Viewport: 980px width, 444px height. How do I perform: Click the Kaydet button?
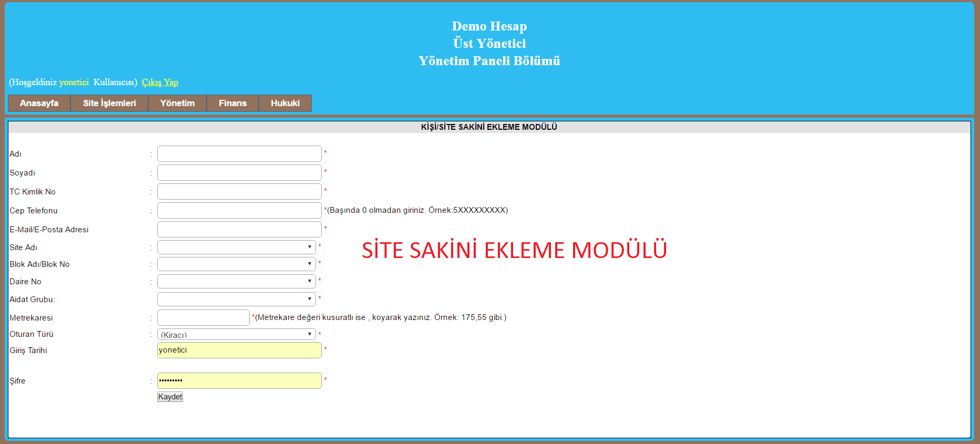(x=170, y=397)
